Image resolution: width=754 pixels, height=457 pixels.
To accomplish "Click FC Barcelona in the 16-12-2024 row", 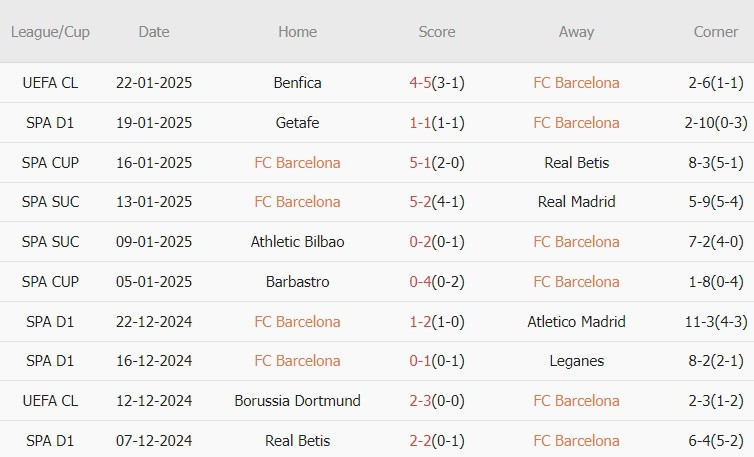I will pyautogui.click(x=297, y=361).
